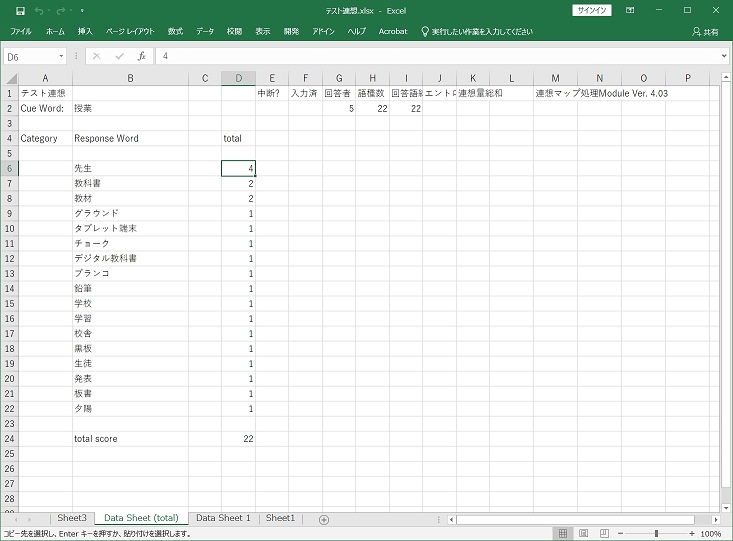Open the Name Box dropdown

(62, 56)
